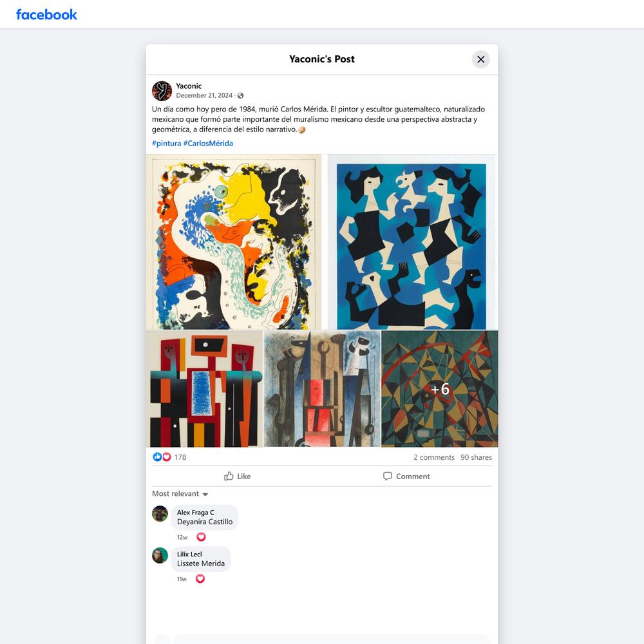Click the like reaction icon beside 178
Screen dimensions: 644x644
pos(157,457)
